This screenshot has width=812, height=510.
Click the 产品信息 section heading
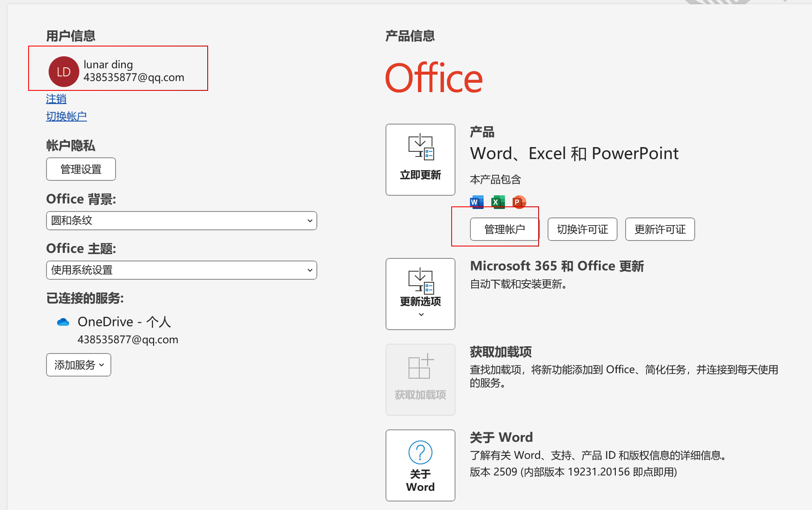pyautogui.click(x=410, y=36)
